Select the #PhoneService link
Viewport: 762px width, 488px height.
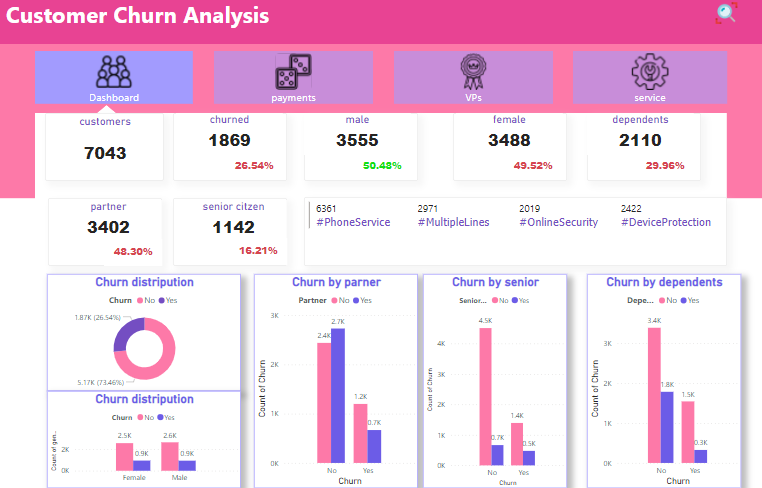pos(353,222)
